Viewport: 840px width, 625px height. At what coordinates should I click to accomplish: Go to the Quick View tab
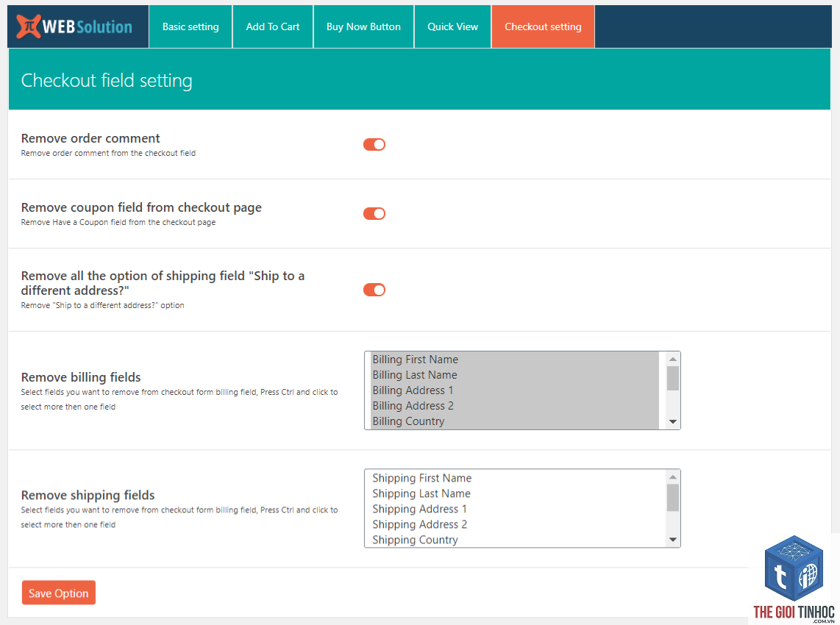[452, 26]
